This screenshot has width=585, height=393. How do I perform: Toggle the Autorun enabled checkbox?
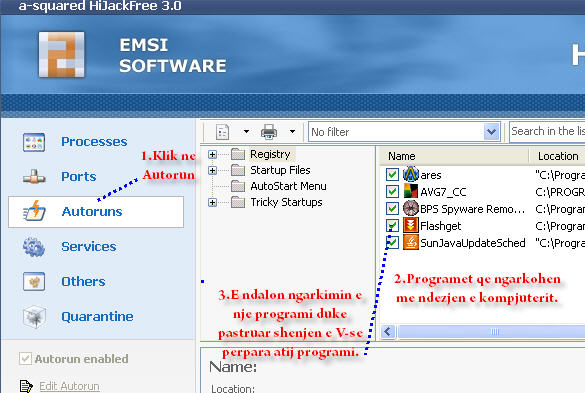tap(25, 359)
